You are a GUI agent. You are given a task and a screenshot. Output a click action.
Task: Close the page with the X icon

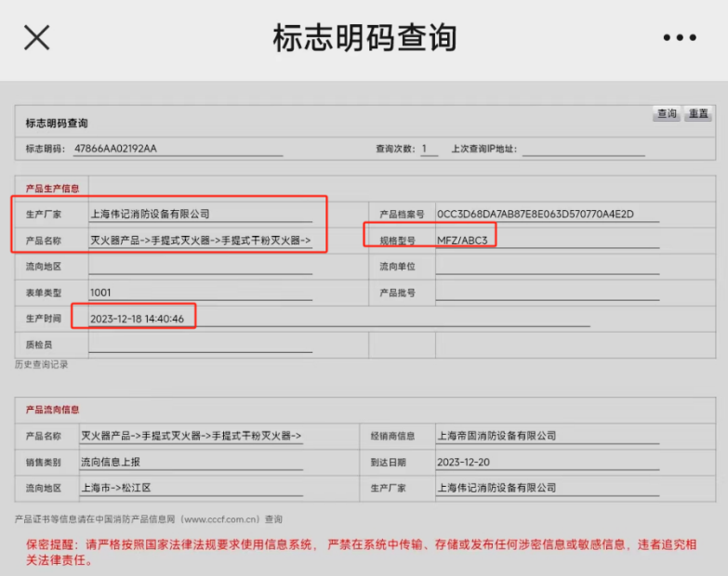(x=36, y=37)
